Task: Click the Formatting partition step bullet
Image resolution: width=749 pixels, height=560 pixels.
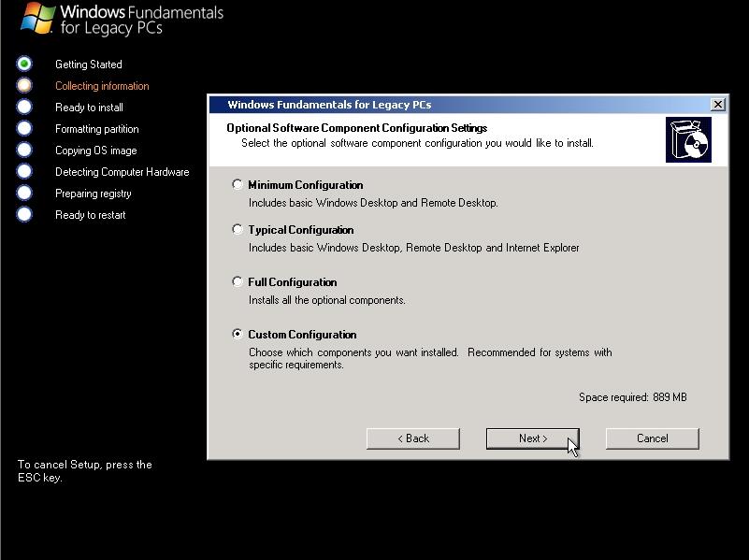Action: [x=24, y=128]
